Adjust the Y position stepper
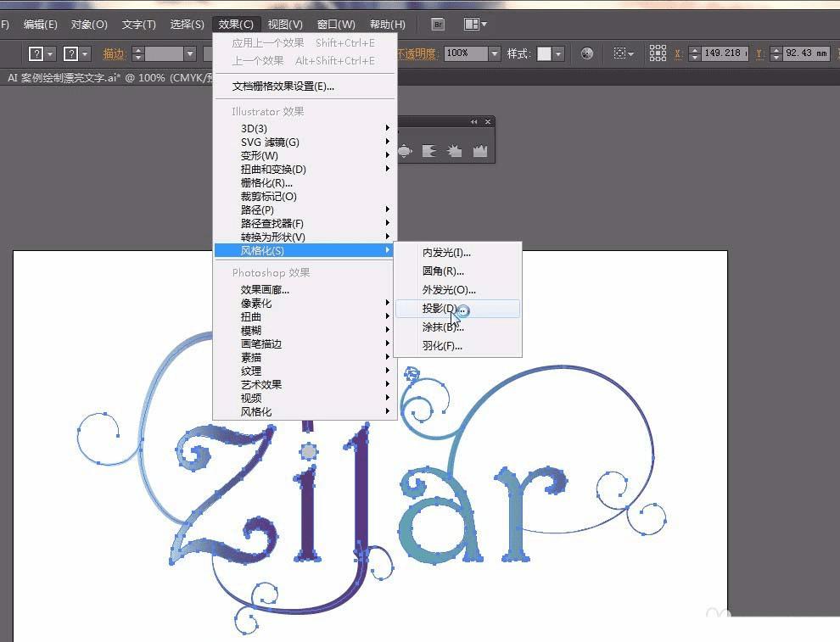The width and height of the screenshot is (840, 642). 776,53
